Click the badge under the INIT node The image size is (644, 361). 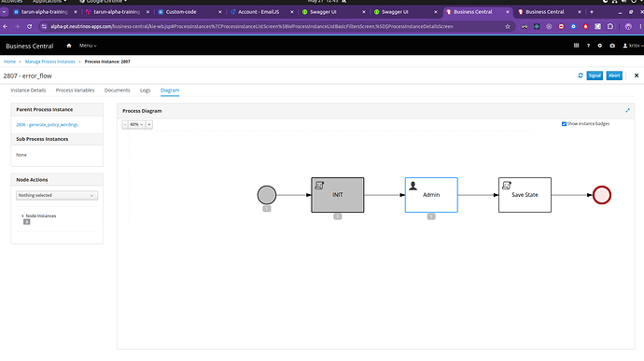click(x=338, y=216)
